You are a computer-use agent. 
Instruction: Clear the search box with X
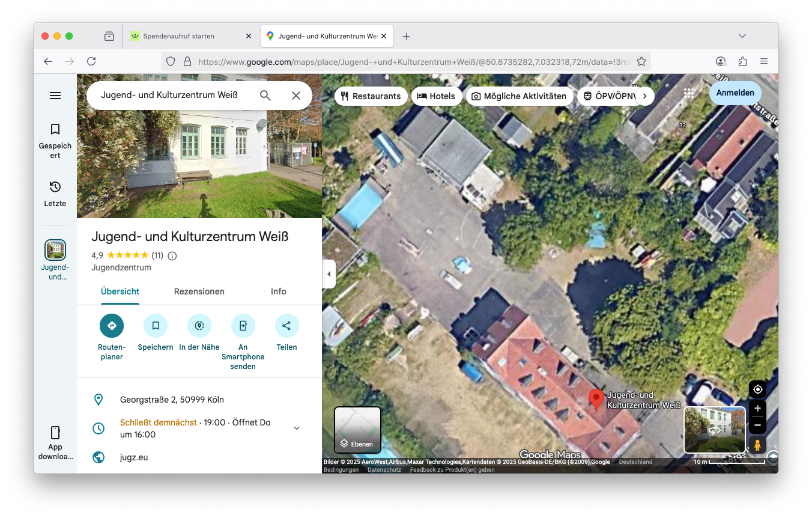pyautogui.click(x=296, y=96)
